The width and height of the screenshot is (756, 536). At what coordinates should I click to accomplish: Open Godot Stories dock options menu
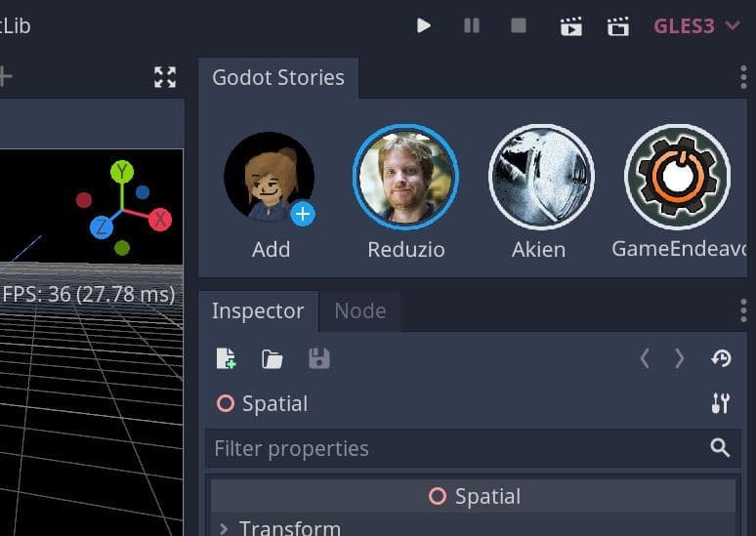[x=743, y=77]
